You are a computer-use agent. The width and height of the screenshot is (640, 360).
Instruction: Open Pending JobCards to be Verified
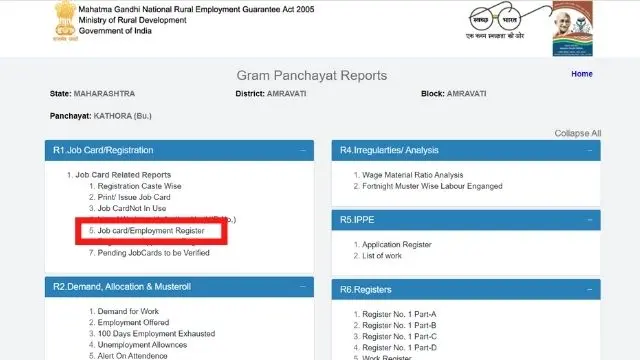(x=153, y=253)
